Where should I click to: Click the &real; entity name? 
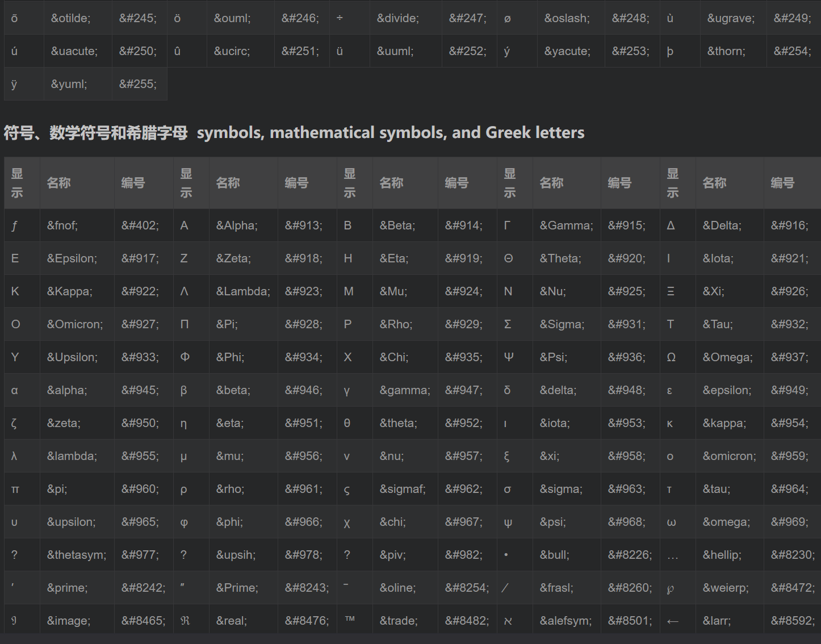[232, 621]
